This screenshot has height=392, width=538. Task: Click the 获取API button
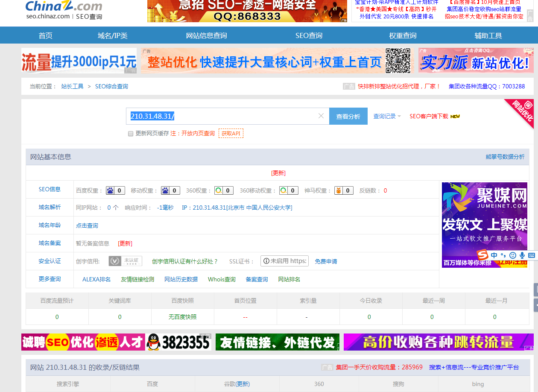(x=231, y=133)
